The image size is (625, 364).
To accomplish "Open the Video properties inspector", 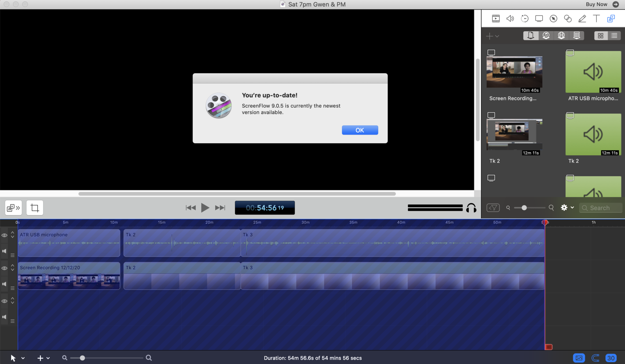I will [496, 19].
